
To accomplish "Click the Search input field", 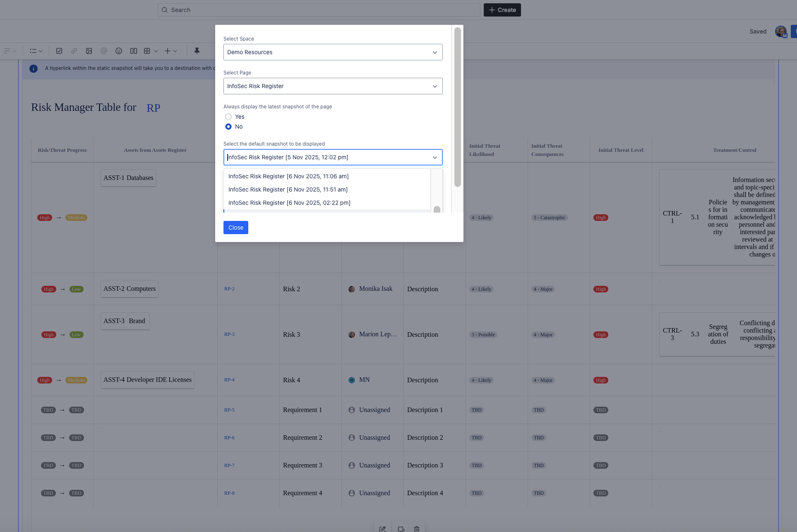I will coord(319,10).
